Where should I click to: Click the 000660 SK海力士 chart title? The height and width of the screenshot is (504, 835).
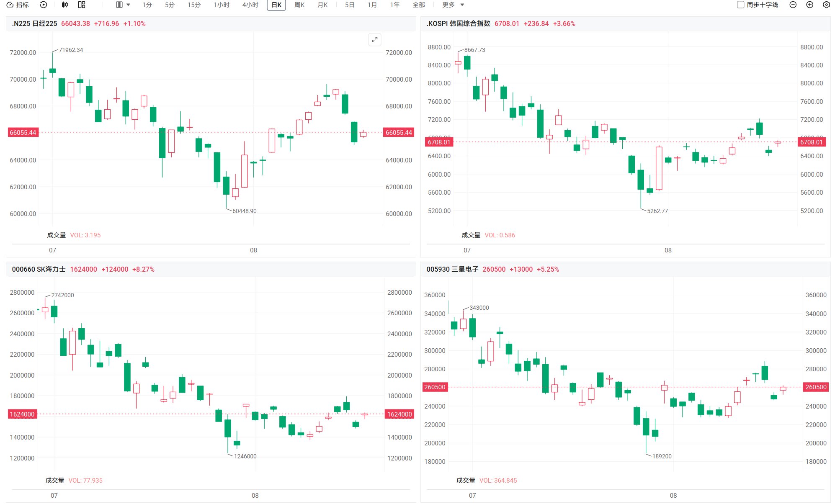39,269
